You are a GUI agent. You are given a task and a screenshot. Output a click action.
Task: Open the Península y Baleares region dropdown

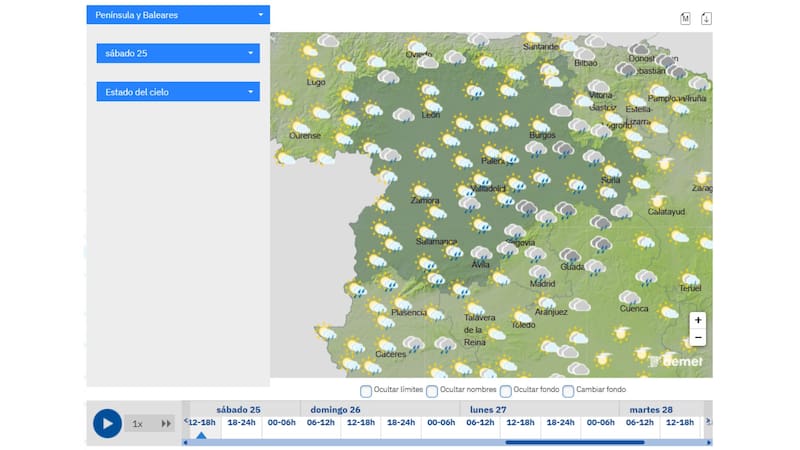(x=178, y=15)
